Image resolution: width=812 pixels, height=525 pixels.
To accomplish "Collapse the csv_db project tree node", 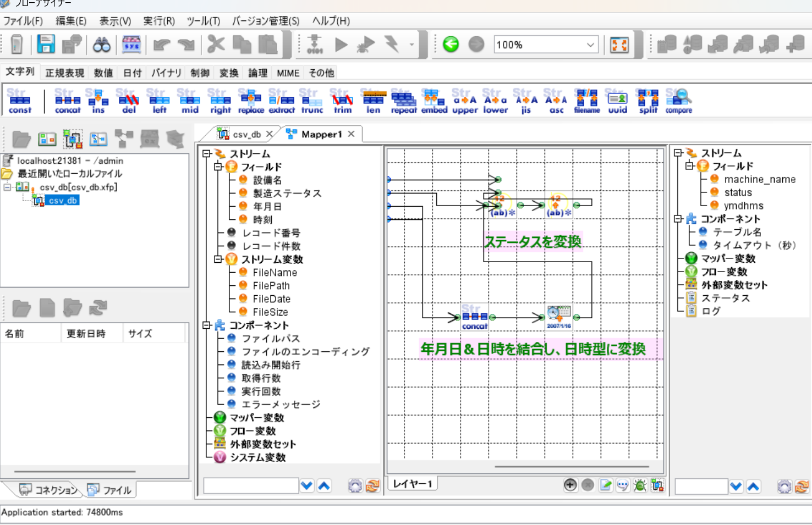I will click(7, 187).
